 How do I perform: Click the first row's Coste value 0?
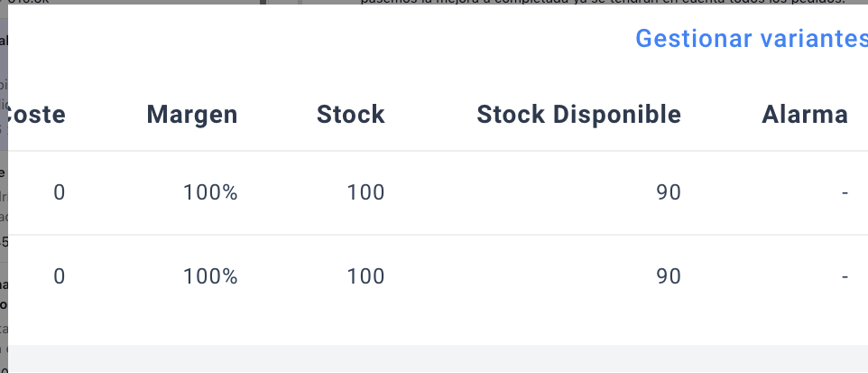click(60, 192)
